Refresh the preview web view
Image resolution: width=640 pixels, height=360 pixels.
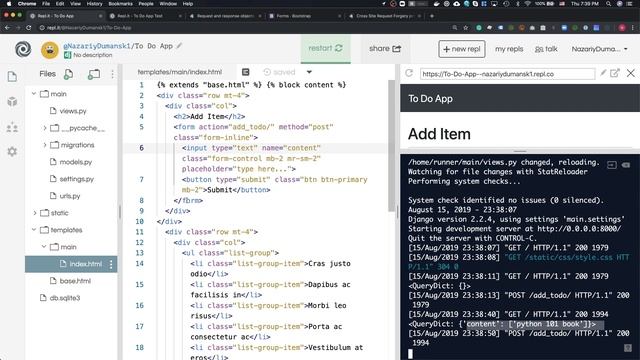click(x=409, y=73)
